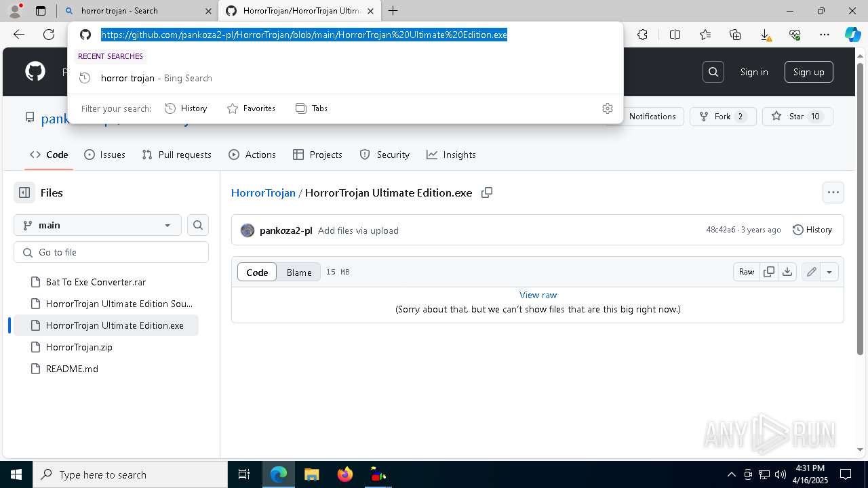Screen dimensions: 868x488
Task: Open the Code repository tab
Action: coord(49,155)
